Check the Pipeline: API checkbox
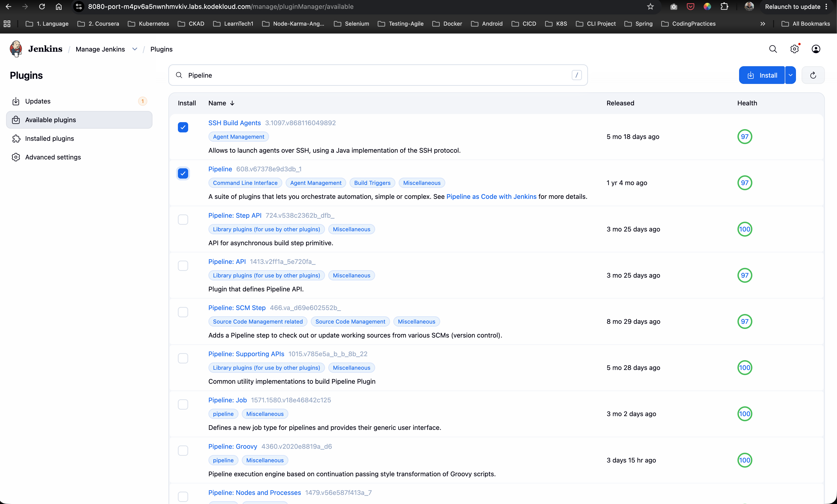 click(183, 266)
